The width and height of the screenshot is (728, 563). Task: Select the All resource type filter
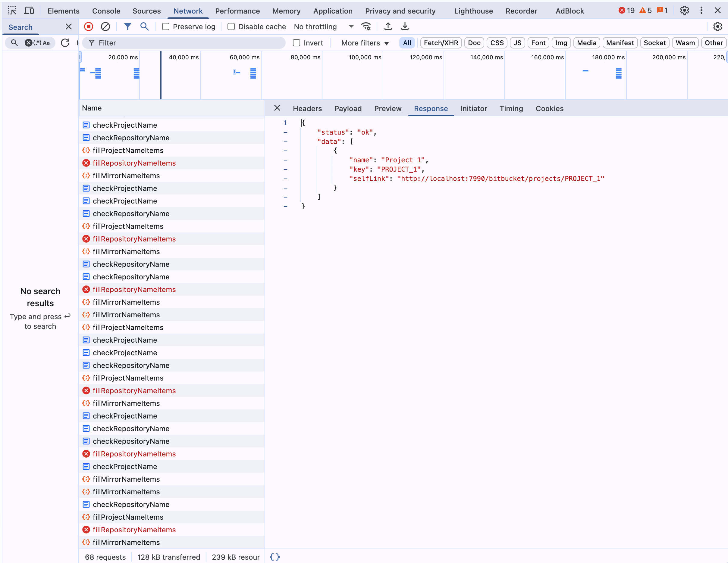407,43
